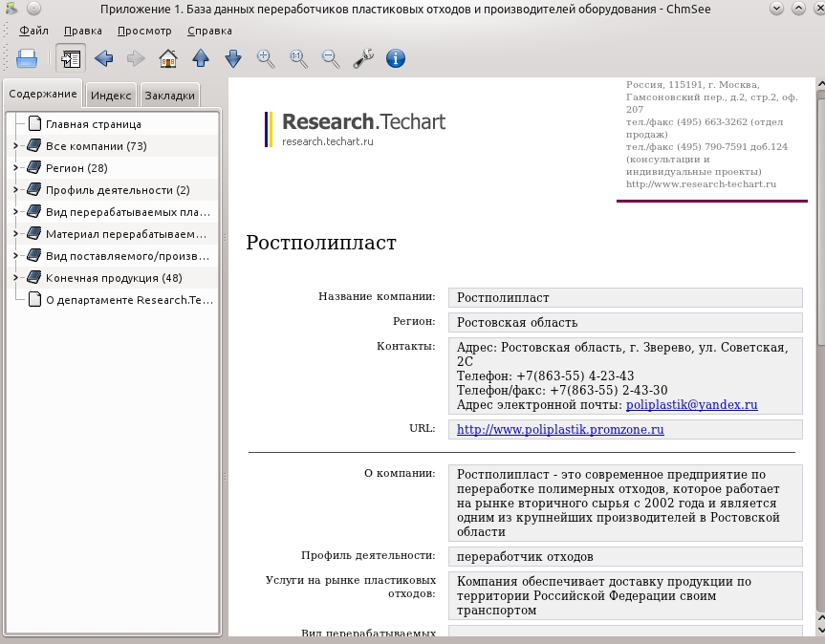Zoom in with the plus magnifier
The image size is (825, 644).
tap(266, 58)
